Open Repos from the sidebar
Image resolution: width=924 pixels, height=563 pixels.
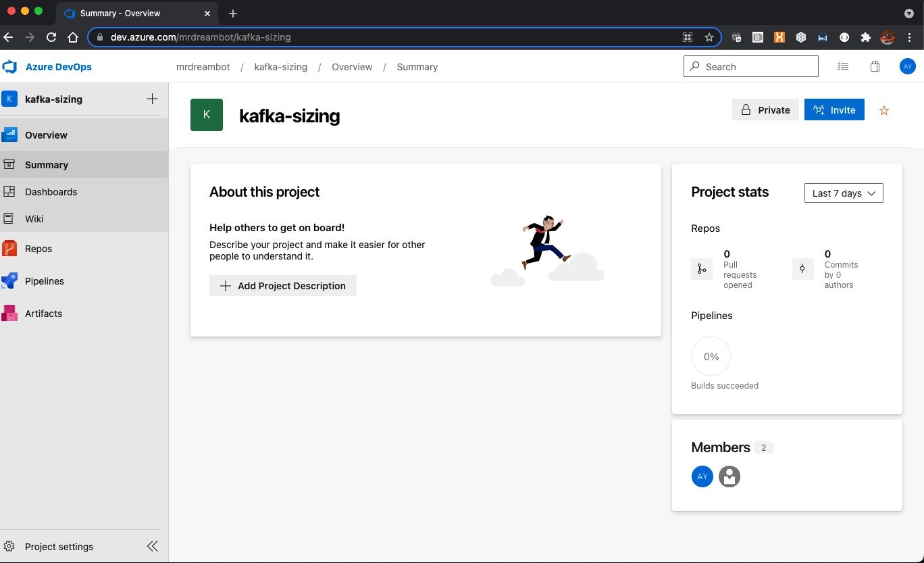click(x=84, y=248)
